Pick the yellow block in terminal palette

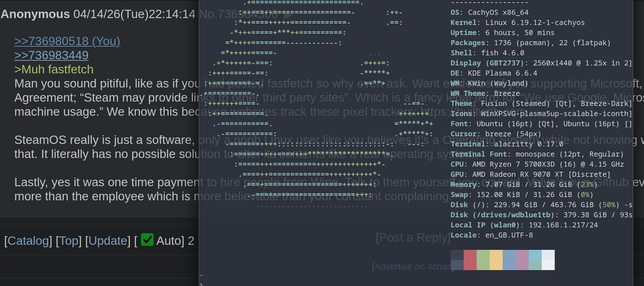tap(496, 260)
